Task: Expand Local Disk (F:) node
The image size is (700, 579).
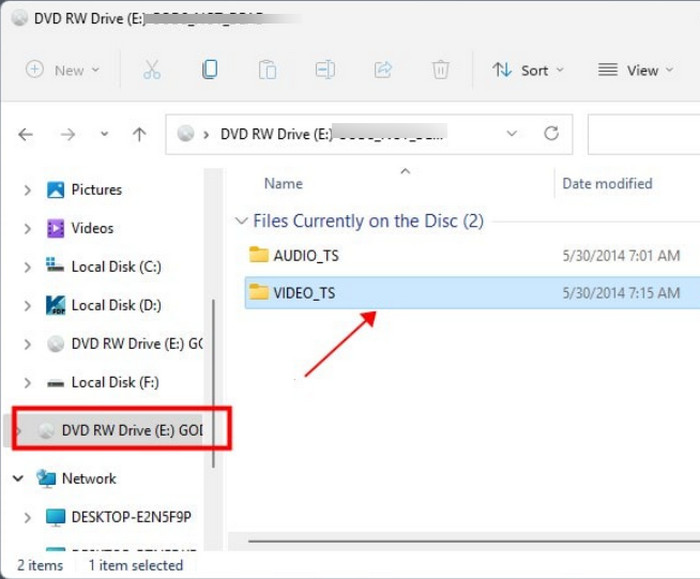Action: tap(28, 383)
